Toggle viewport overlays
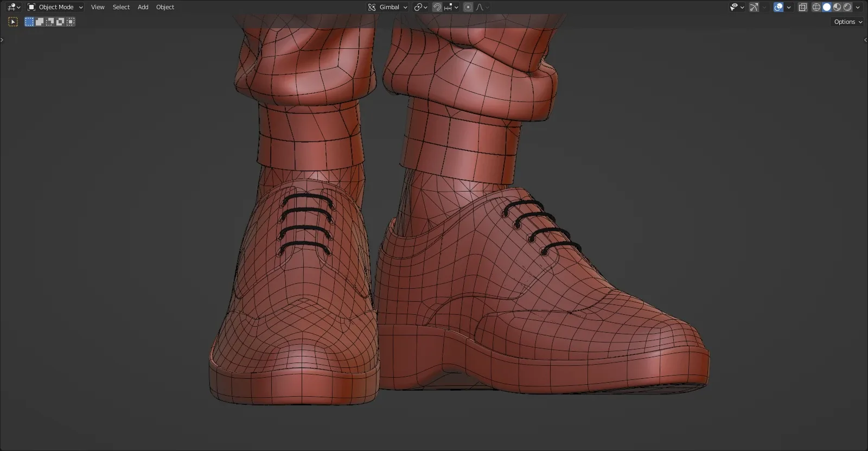The image size is (868, 451). [x=778, y=7]
